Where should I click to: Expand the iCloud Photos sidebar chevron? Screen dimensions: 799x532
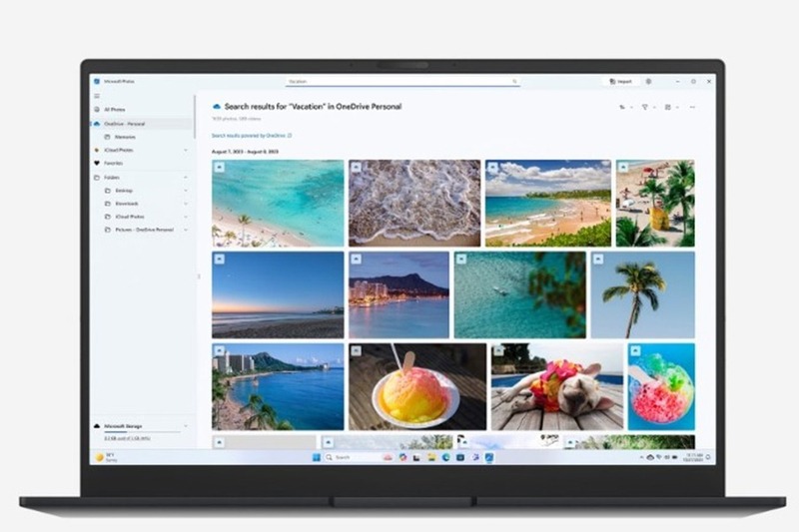(186, 150)
